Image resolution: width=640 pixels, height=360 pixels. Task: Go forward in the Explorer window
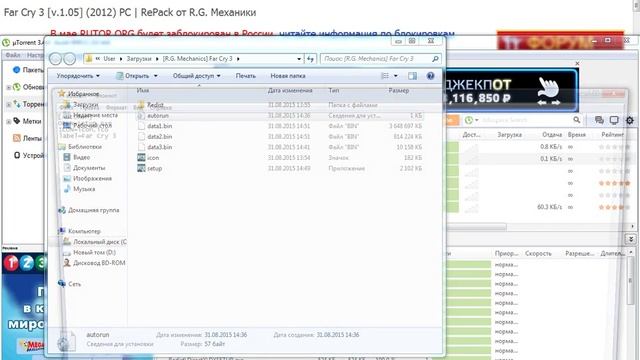pyautogui.click(x=70, y=59)
